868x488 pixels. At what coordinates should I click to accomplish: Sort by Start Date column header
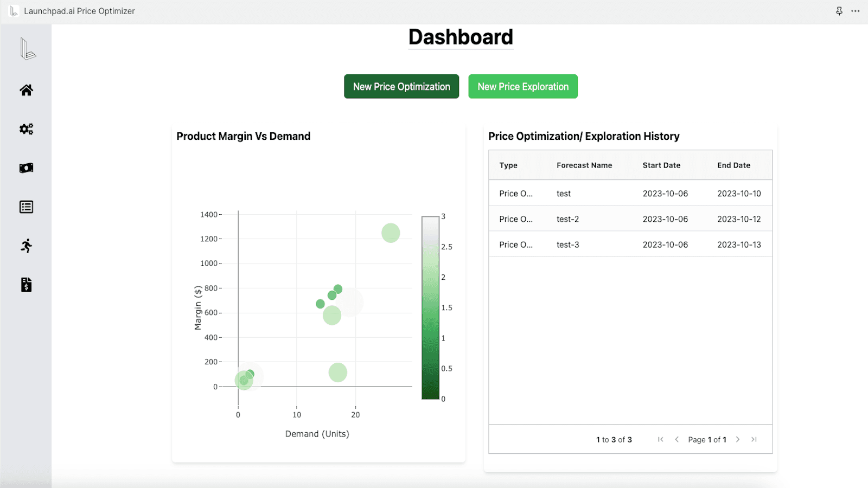coord(661,165)
